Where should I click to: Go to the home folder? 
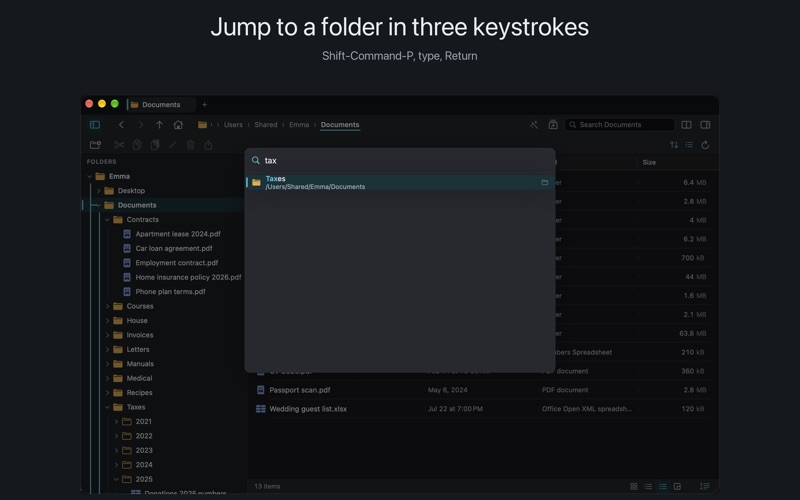tap(178, 124)
